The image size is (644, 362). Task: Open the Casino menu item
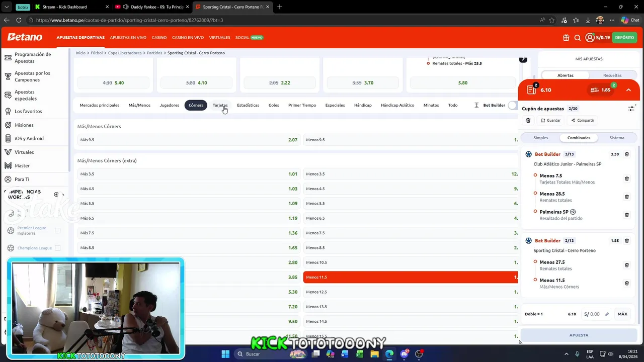tap(159, 38)
